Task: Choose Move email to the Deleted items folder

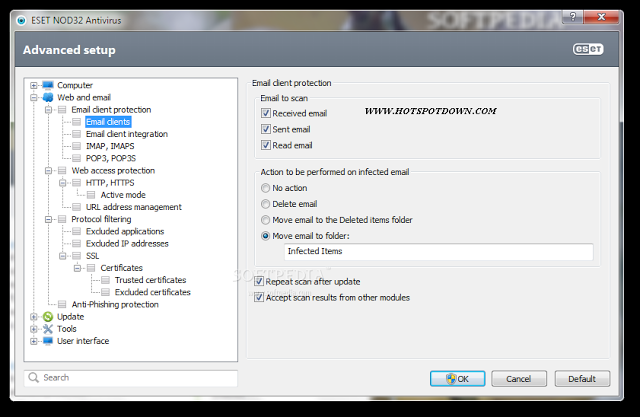Action: 265,220
